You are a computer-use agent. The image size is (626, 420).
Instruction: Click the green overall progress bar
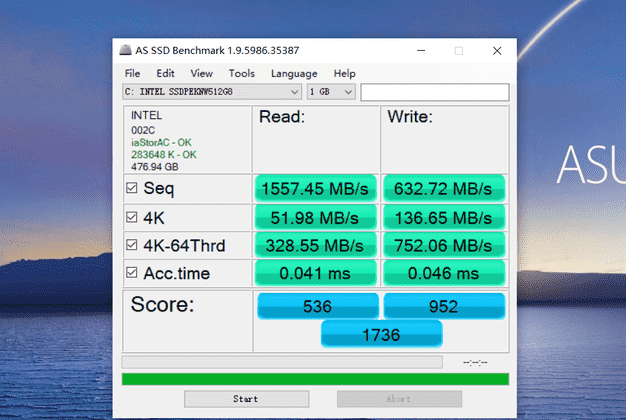click(315, 379)
